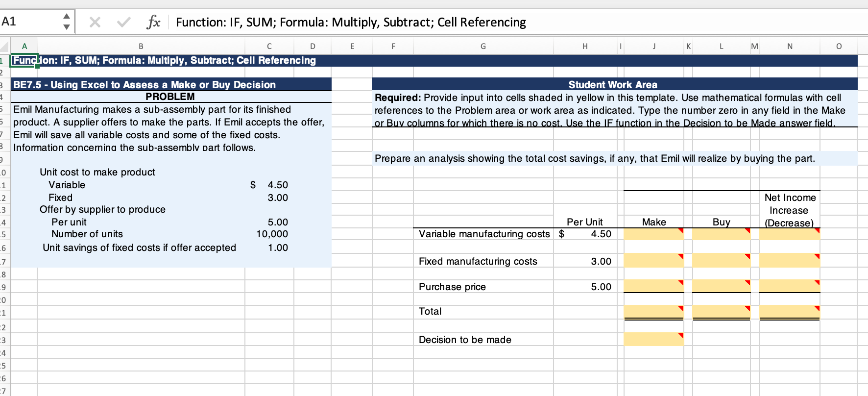Click the 'Buy' column heading
Viewport: 868px width, 396px height.
coord(722,222)
